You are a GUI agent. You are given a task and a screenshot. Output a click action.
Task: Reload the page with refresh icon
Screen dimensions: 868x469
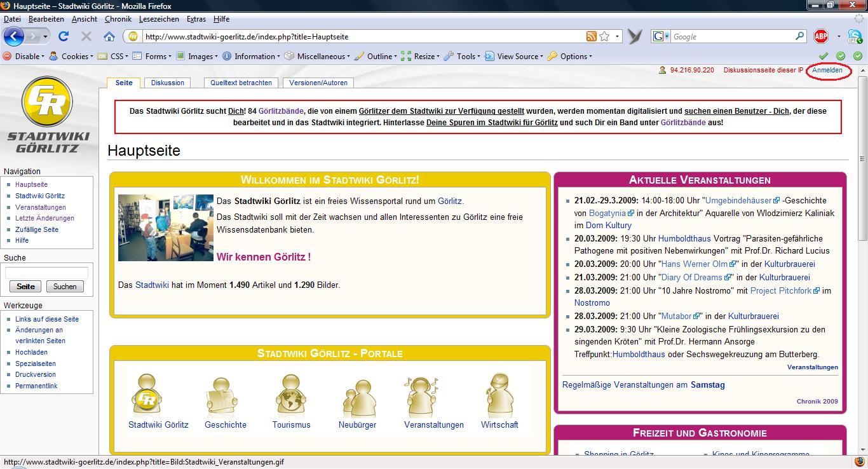point(64,37)
